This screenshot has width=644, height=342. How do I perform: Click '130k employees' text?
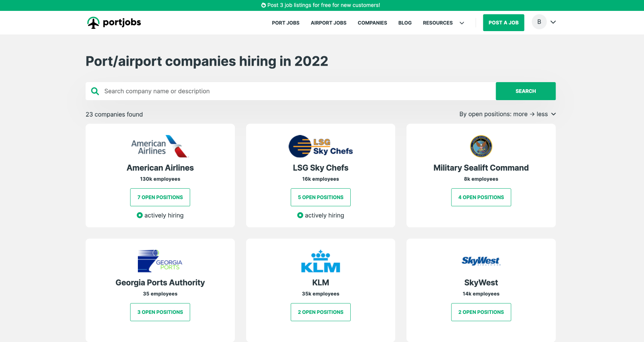pos(160,179)
